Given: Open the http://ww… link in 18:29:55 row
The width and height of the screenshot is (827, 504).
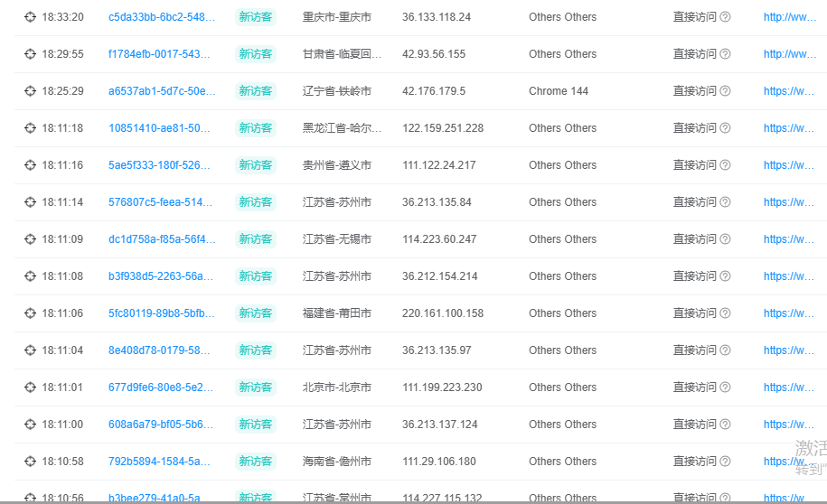Looking at the screenshot, I should pos(790,54).
